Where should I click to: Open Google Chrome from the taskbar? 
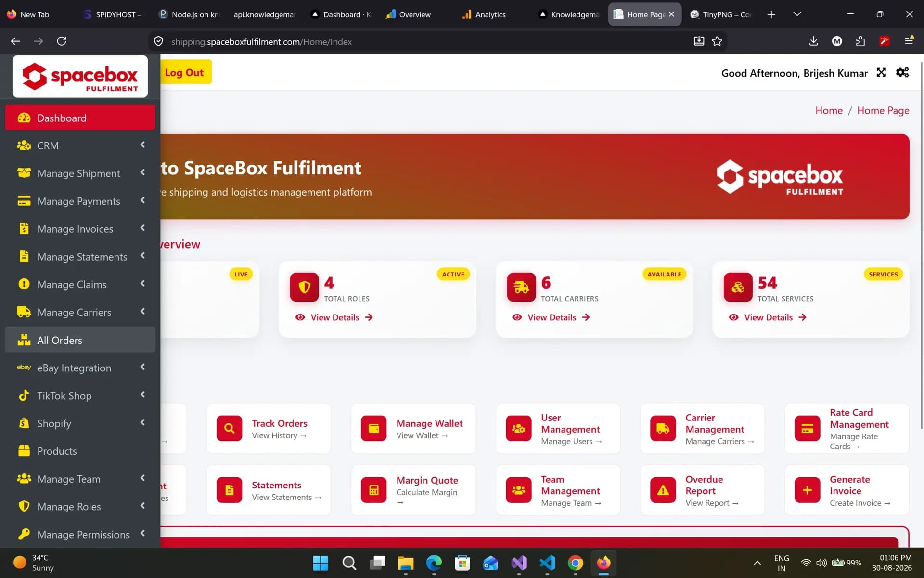pyautogui.click(x=575, y=563)
